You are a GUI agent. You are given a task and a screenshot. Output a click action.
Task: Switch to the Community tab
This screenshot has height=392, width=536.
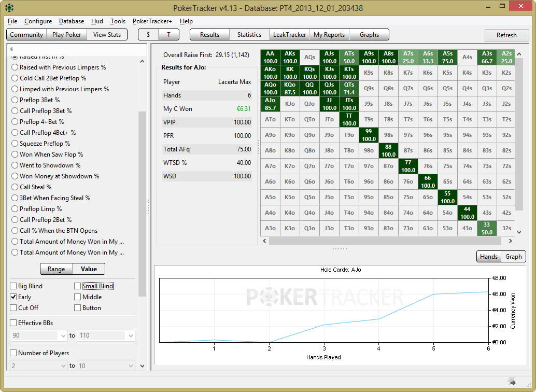[26, 35]
